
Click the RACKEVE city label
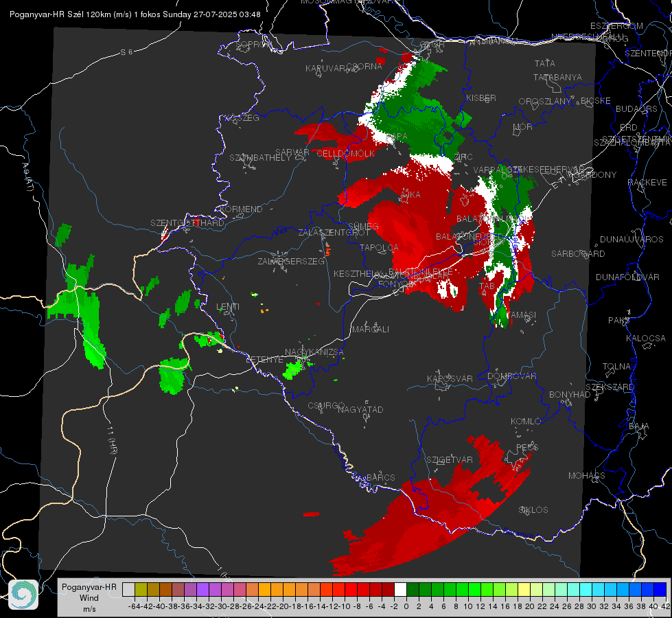[x=647, y=183]
